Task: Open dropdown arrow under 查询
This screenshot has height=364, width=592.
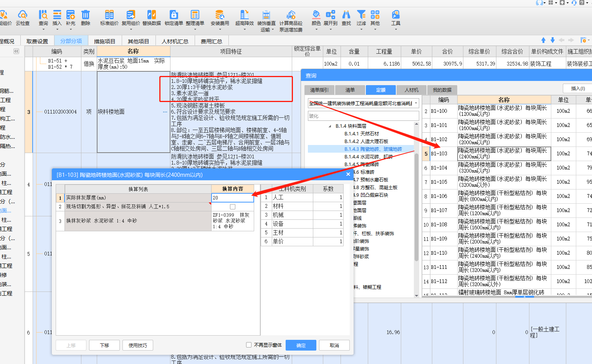Action: pos(43,29)
